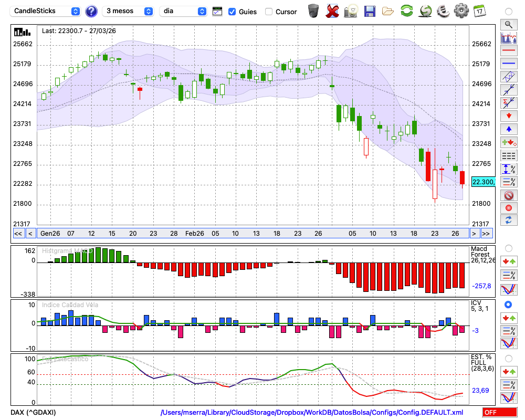Click the calendar icon showing 17
Image resolution: width=525 pixels, height=420 pixels.
click(x=479, y=10)
